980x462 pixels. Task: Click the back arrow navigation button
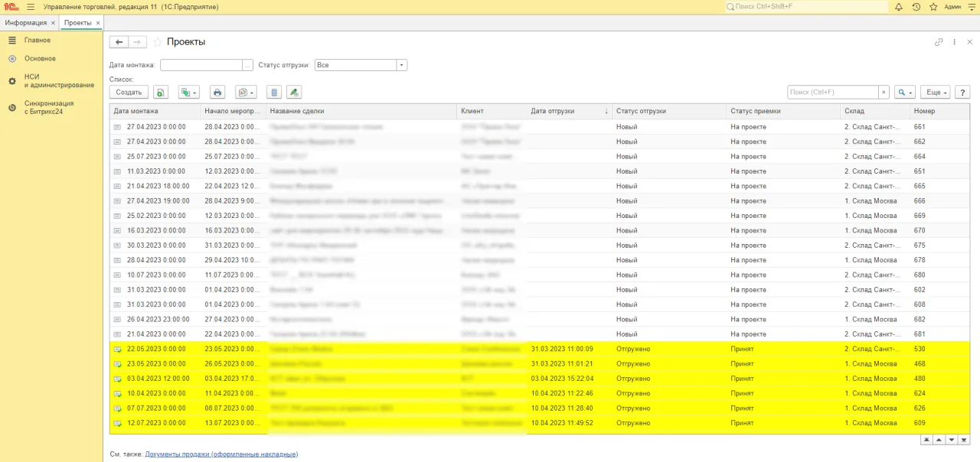click(x=119, y=42)
